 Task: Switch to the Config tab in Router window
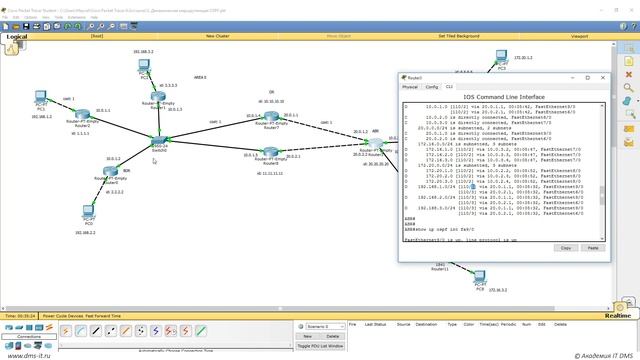click(432, 87)
